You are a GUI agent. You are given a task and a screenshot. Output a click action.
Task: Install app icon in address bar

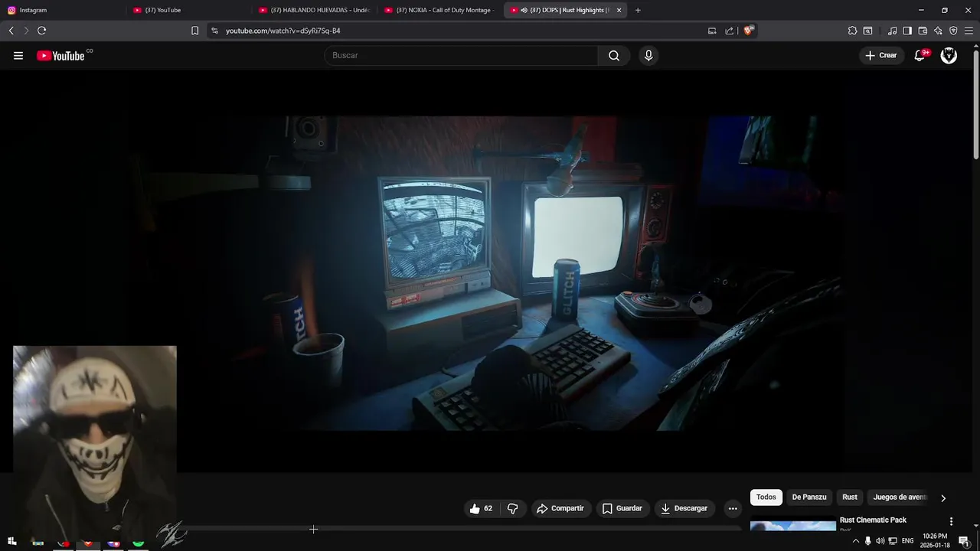coord(712,31)
